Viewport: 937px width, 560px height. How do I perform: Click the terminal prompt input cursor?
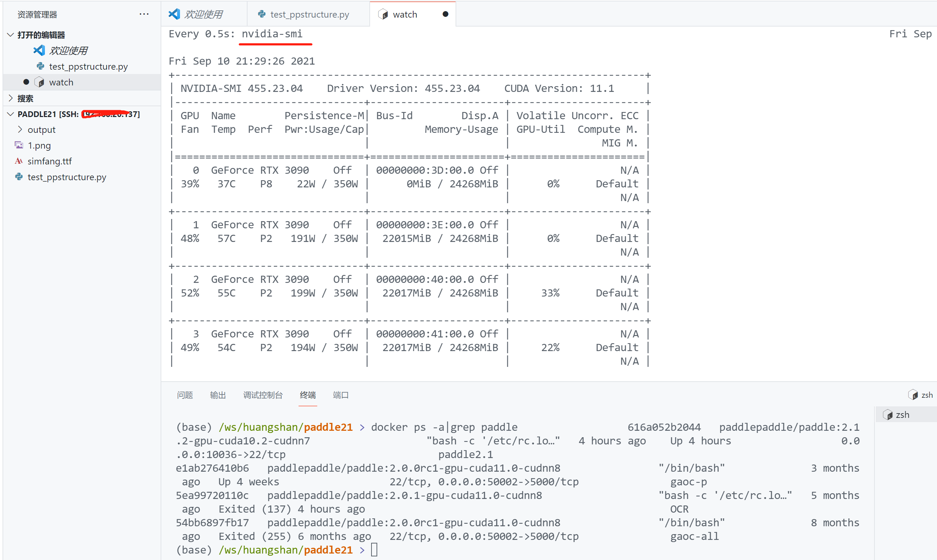pos(374,550)
